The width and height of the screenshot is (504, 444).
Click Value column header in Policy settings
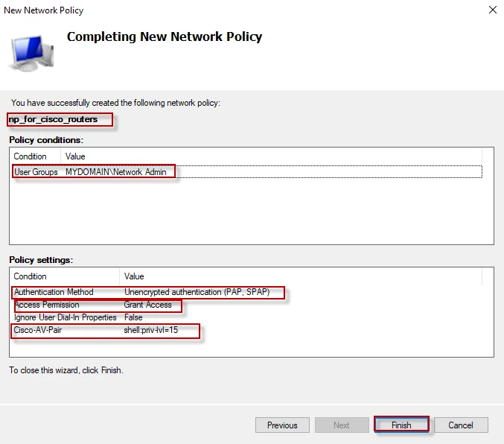point(134,276)
